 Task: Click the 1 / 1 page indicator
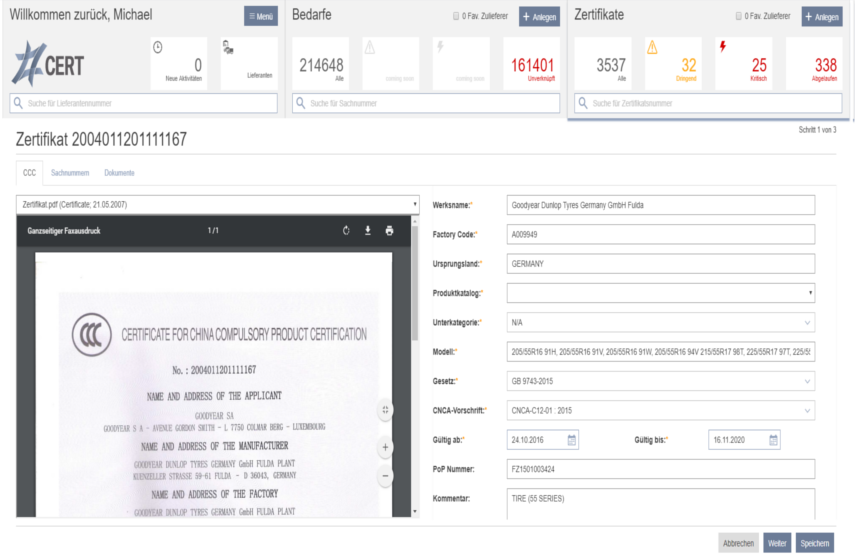click(x=213, y=231)
